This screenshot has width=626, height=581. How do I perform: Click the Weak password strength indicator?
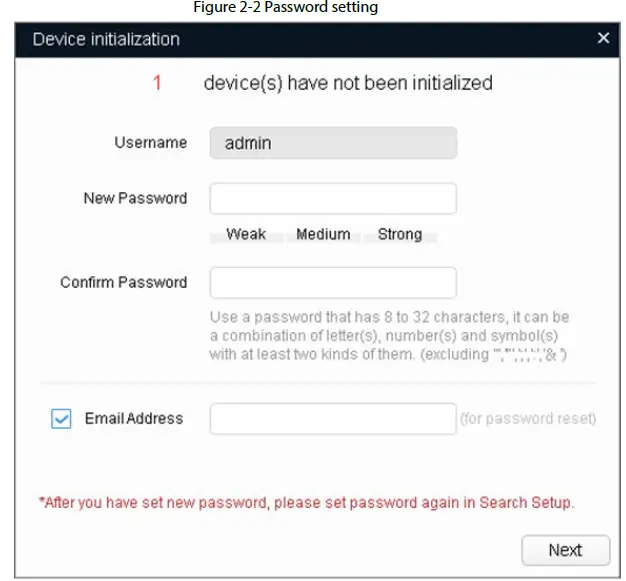tap(246, 235)
